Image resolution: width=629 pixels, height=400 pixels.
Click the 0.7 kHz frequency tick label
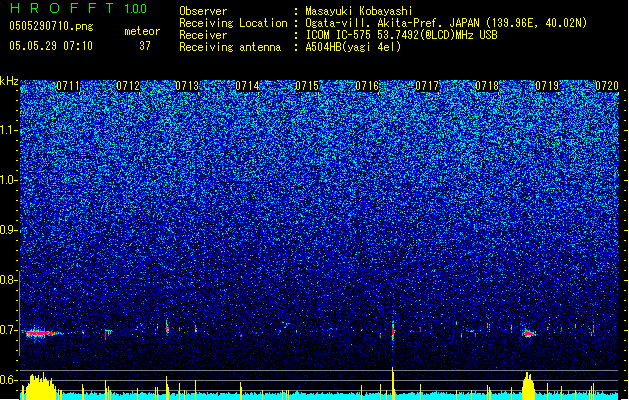(8, 330)
